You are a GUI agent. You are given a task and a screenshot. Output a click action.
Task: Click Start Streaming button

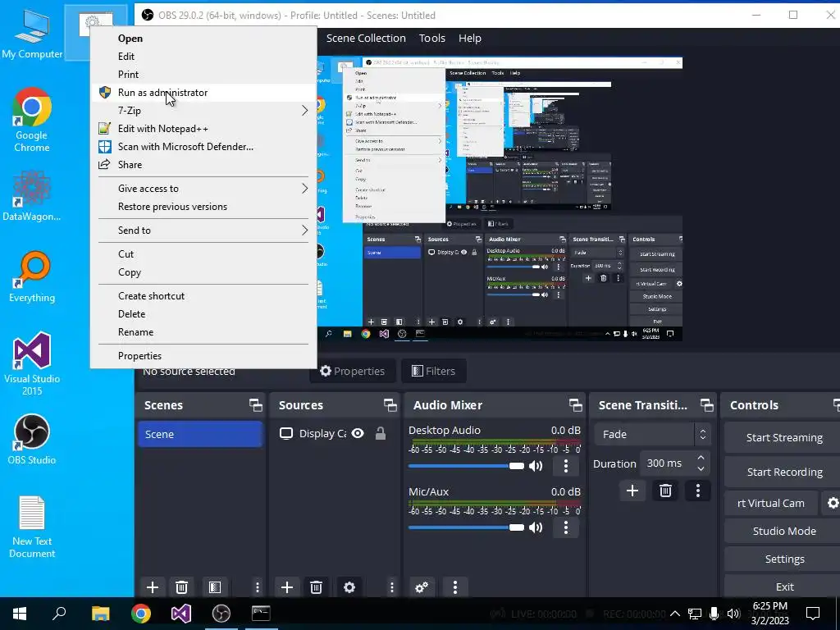[x=783, y=437]
